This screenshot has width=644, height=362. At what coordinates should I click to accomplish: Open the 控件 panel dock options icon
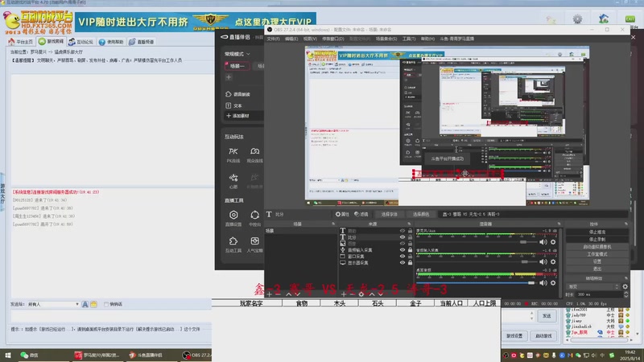(626, 224)
